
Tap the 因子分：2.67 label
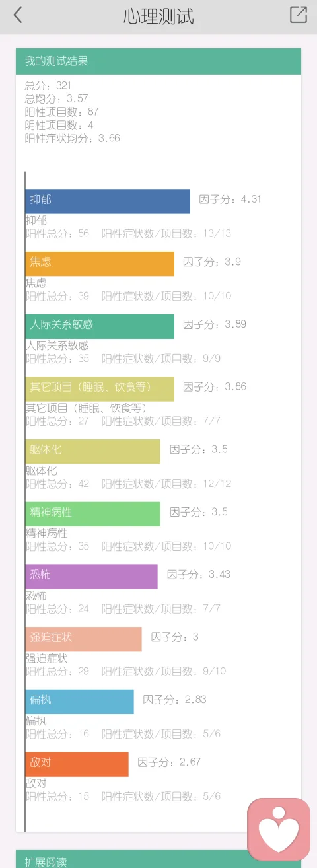(x=169, y=762)
